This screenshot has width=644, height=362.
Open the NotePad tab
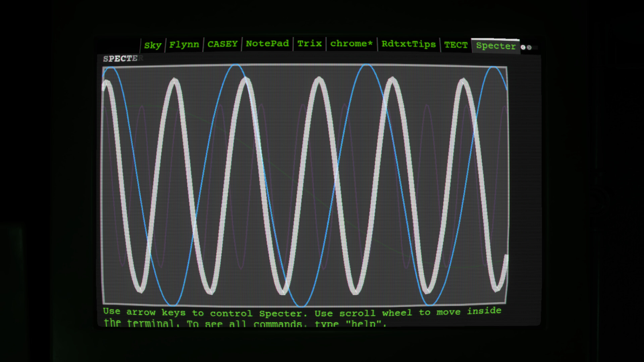267,44
